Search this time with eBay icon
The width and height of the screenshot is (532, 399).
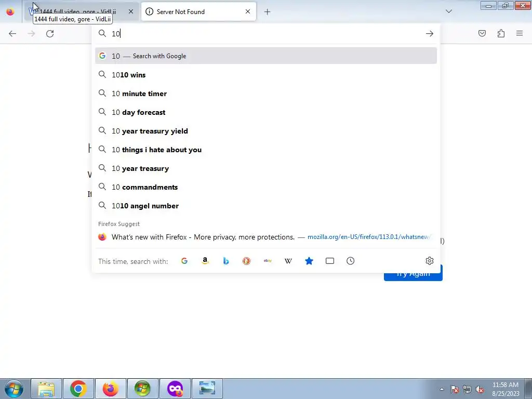[x=268, y=261]
